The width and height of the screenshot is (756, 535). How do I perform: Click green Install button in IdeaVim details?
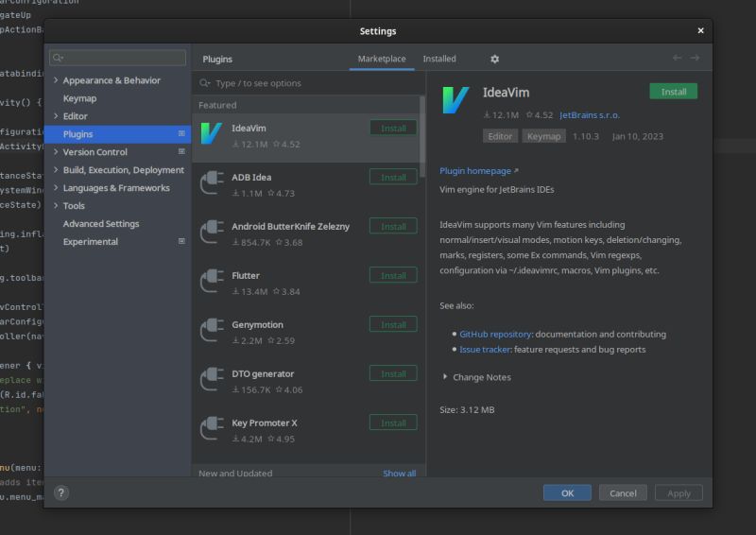673,92
